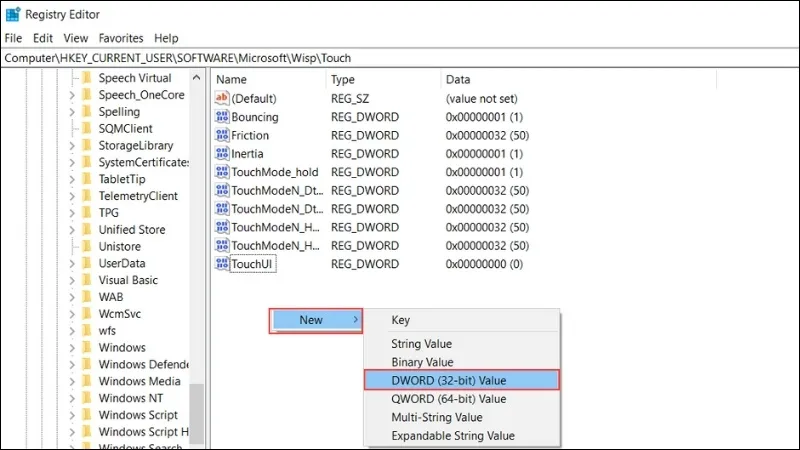Click the TouchUI value's DWORD icon
Viewport: 800px width, 450px height.
222,264
